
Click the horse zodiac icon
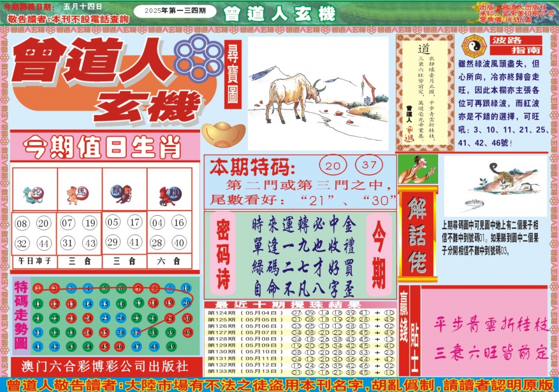point(78,194)
